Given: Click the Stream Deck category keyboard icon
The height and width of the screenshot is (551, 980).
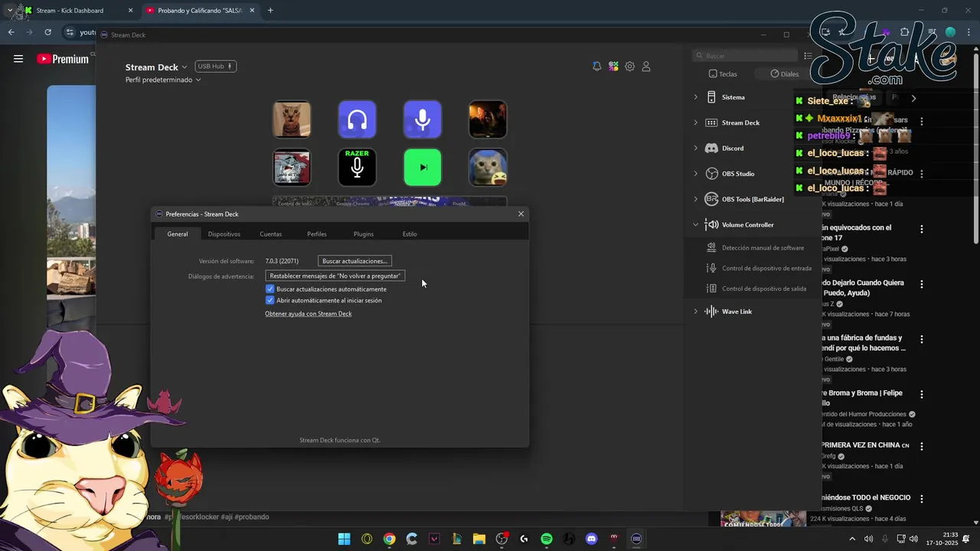Looking at the screenshot, I should tap(711, 122).
